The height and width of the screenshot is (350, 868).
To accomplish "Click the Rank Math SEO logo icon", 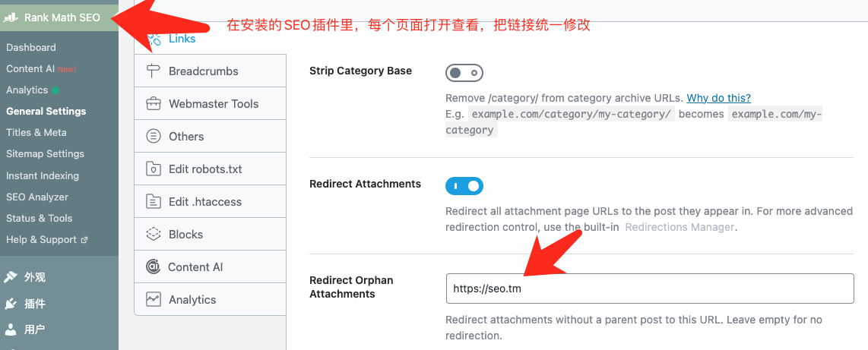I will tap(11, 17).
